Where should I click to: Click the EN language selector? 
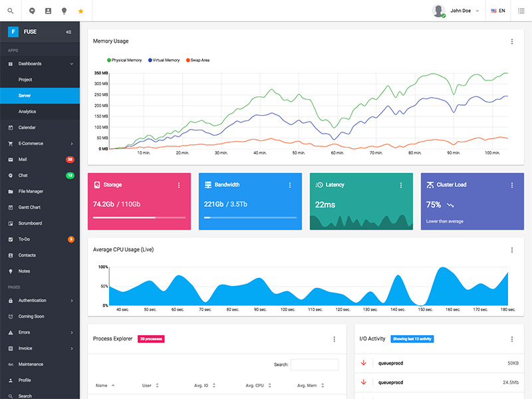click(498, 11)
